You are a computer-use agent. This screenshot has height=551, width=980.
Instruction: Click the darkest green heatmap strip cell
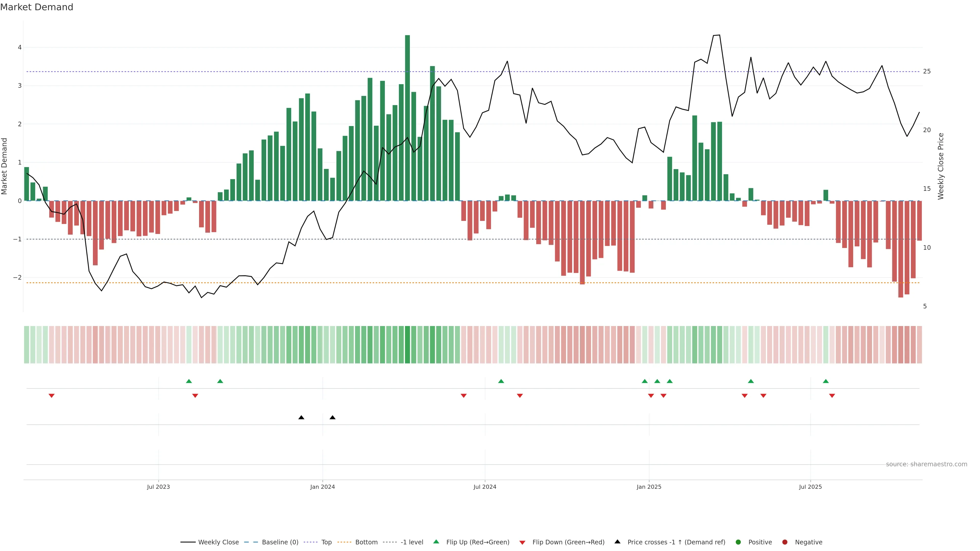[408, 345]
